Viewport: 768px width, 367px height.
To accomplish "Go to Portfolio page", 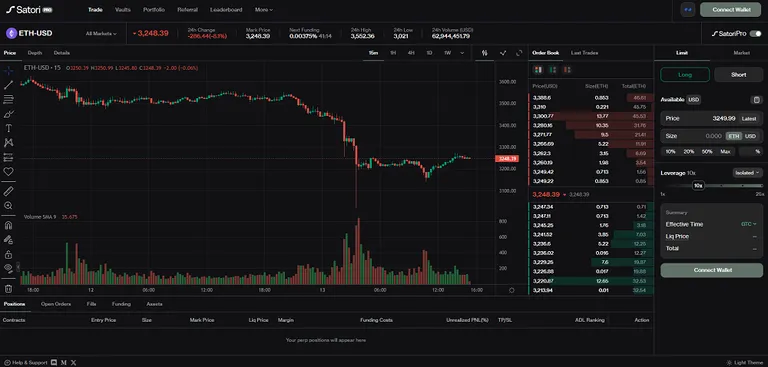I will (x=154, y=9).
